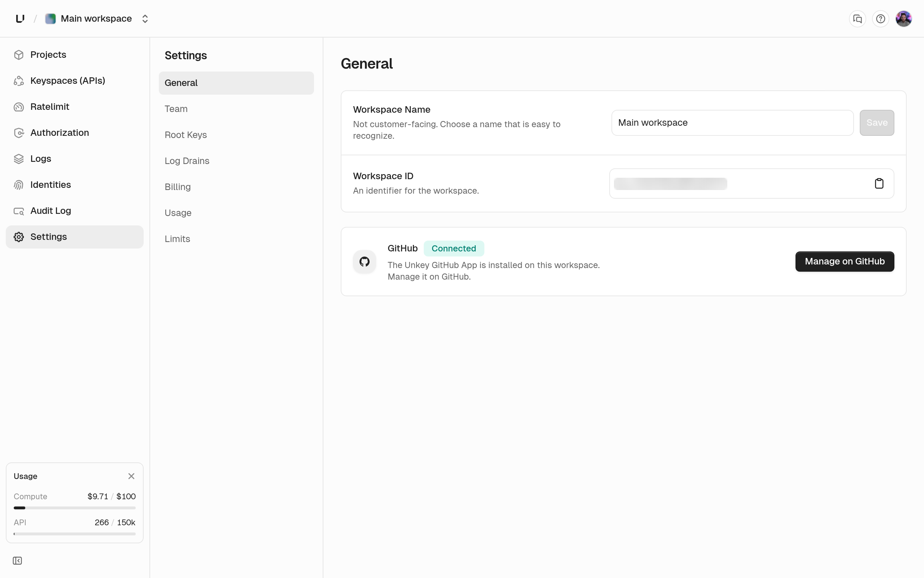Open the user profile avatar

point(903,19)
